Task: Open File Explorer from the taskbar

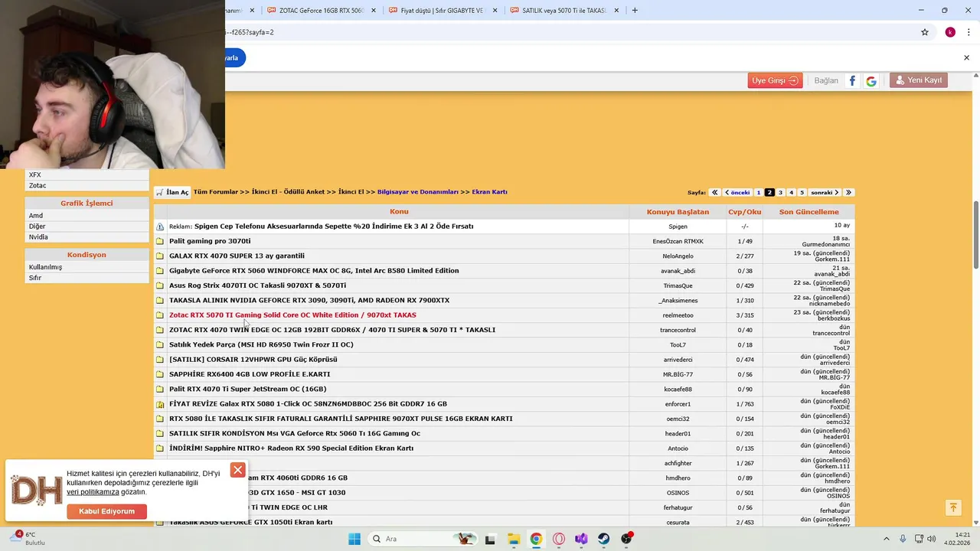Action: pos(513,539)
